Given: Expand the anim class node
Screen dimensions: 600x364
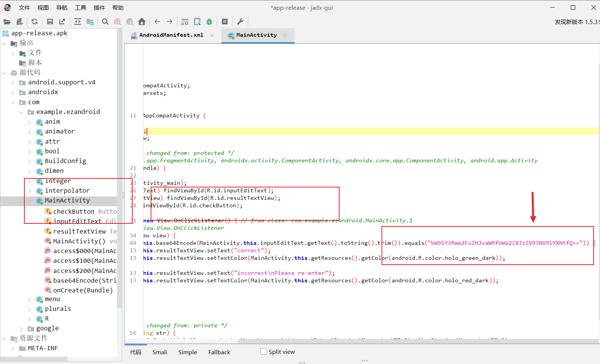Looking at the screenshot, I should pyautogui.click(x=30, y=122).
